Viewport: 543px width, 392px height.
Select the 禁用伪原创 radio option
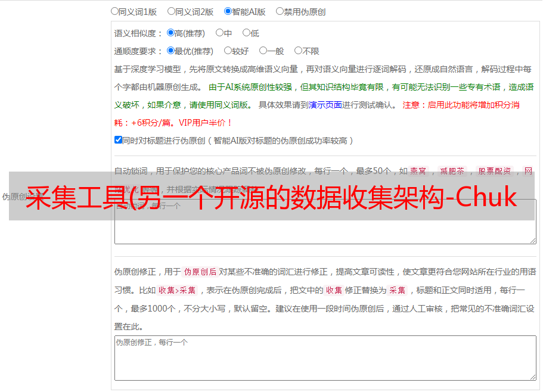pos(280,11)
